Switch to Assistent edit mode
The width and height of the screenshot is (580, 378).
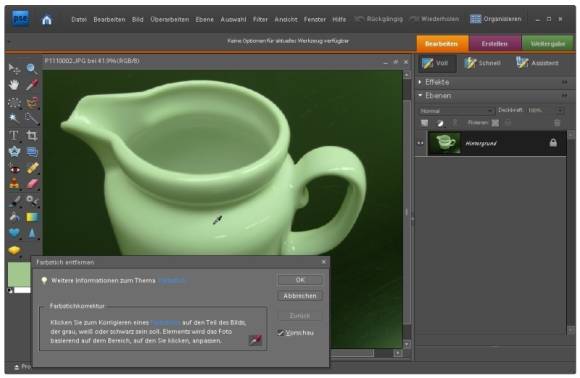tap(537, 63)
